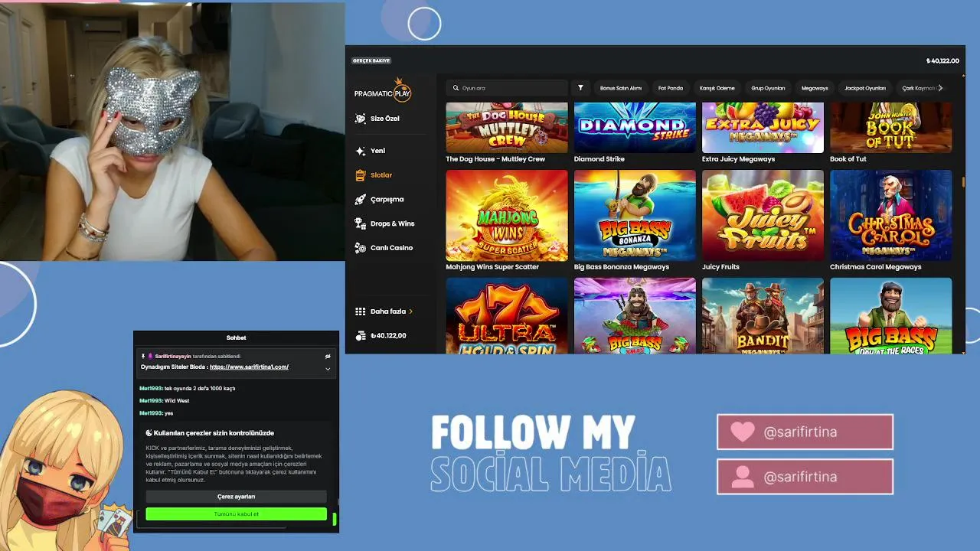Viewport: 980px width, 551px height.
Task: Select the Fat Panda filter chip
Action: click(x=671, y=88)
